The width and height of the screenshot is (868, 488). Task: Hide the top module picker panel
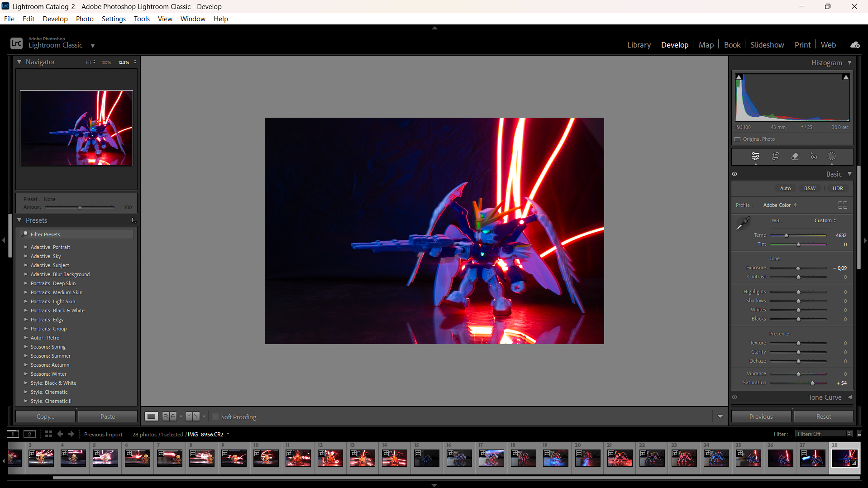[434, 28]
